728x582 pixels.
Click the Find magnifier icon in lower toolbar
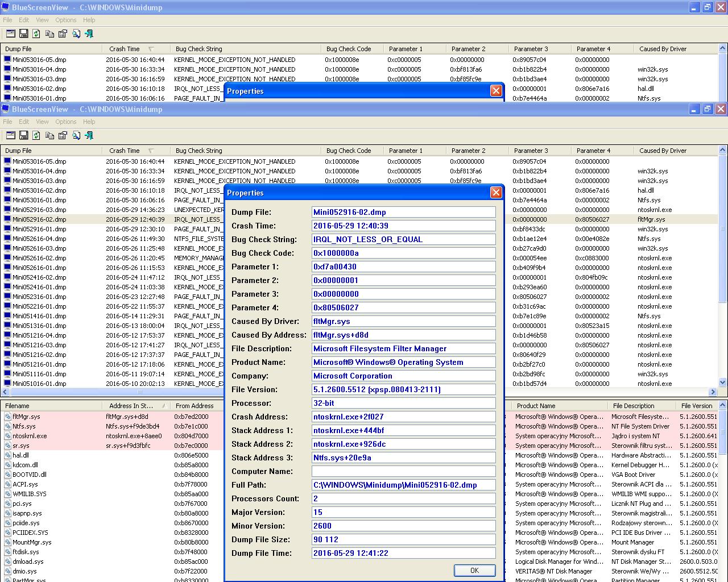coord(76,135)
